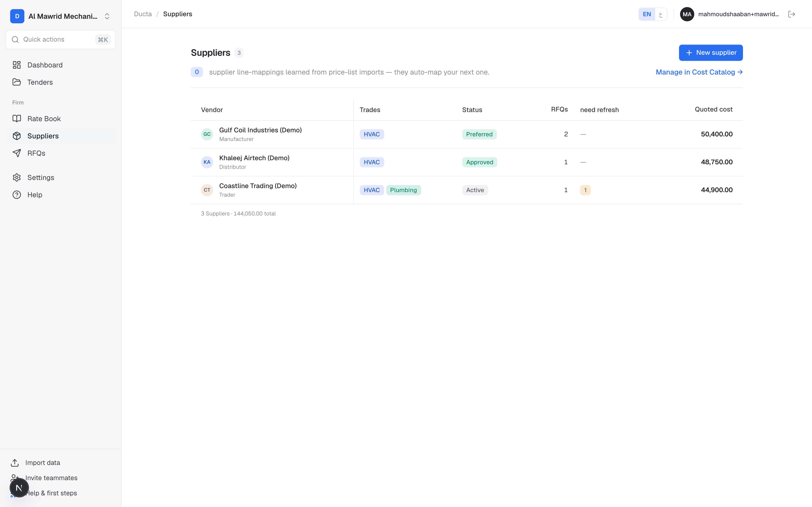
Task: Open the Coastline Trading (Demo) row
Action: click(466, 190)
